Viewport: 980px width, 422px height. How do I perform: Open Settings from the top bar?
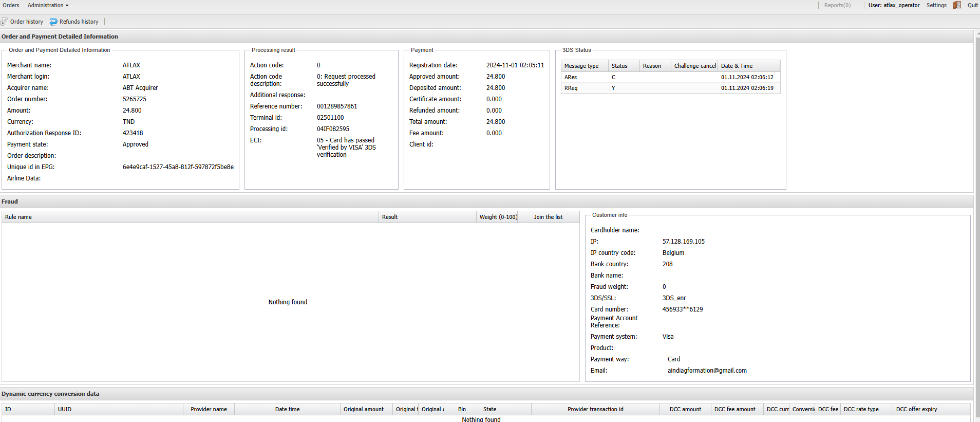click(x=936, y=5)
